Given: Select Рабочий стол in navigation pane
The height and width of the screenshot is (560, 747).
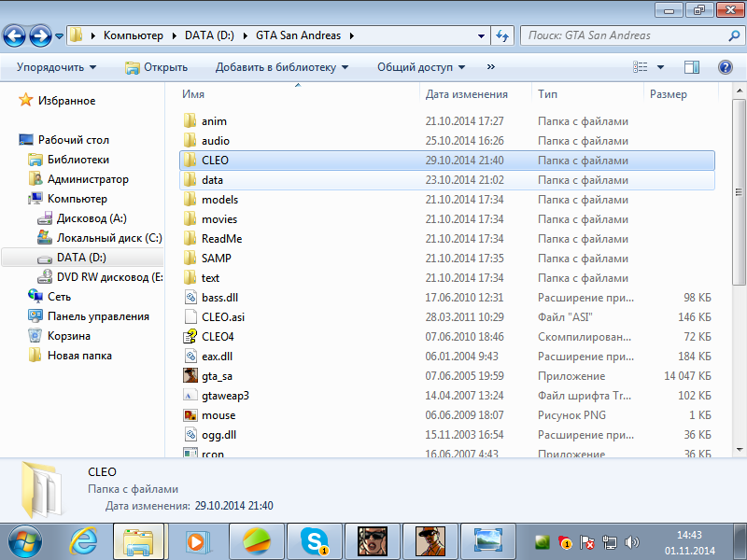Looking at the screenshot, I should click(63, 139).
